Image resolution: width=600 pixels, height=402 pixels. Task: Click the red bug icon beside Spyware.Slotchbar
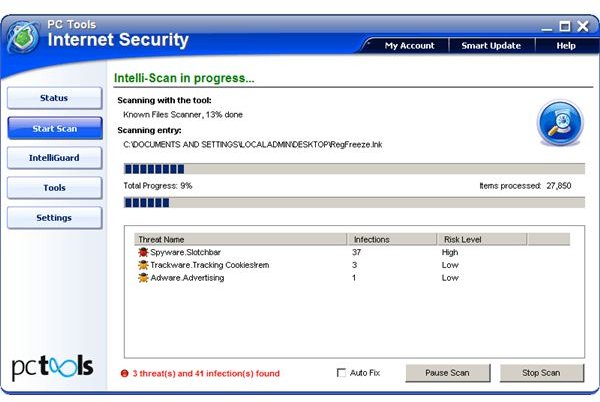pyautogui.click(x=143, y=252)
